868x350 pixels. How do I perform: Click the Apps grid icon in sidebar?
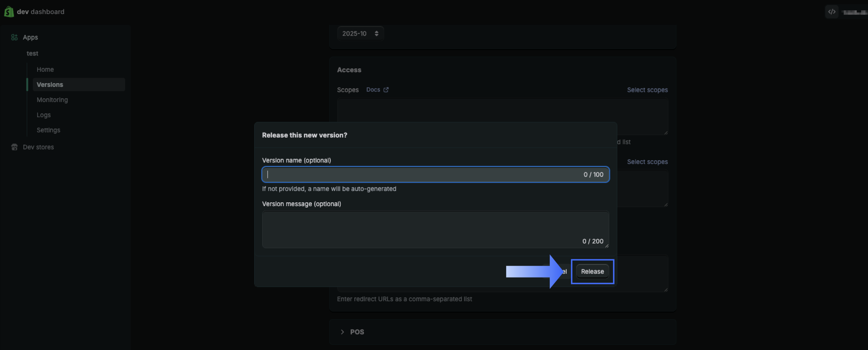point(14,37)
